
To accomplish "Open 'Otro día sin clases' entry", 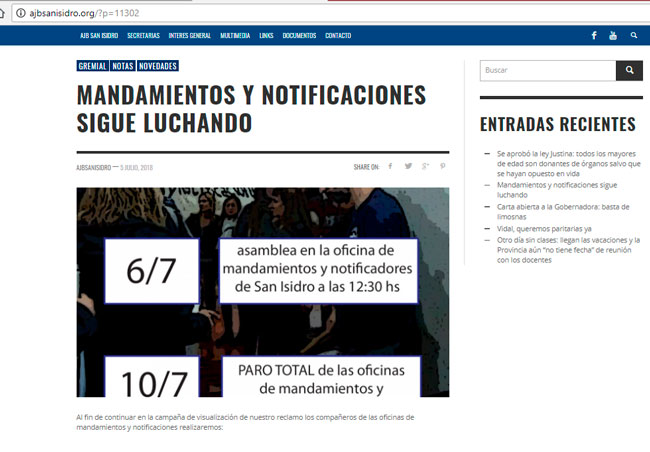I will coord(568,250).
